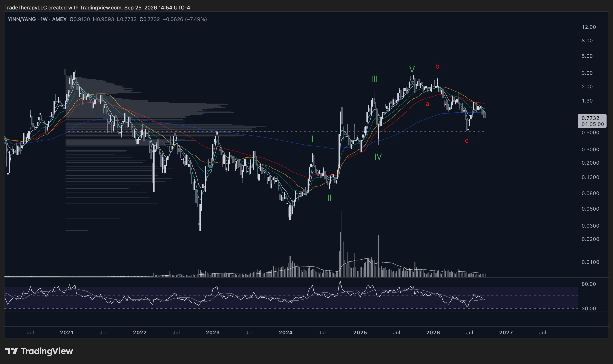Image resolution: width=613 pixels, height=364 pixels.
Task: Click the 3.00 price axis label
Action: click(587, 73)
